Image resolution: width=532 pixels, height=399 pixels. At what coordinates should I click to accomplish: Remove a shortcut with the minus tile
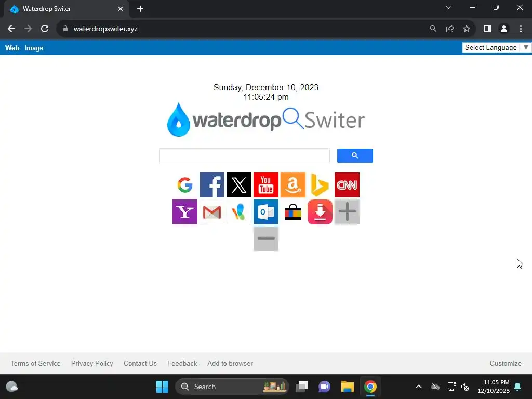click(266, 239)
